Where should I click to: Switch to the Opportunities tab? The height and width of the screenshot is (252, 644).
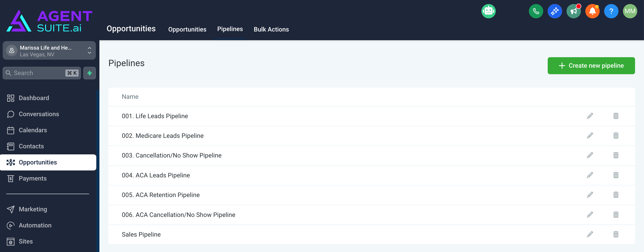click(187, 29)
